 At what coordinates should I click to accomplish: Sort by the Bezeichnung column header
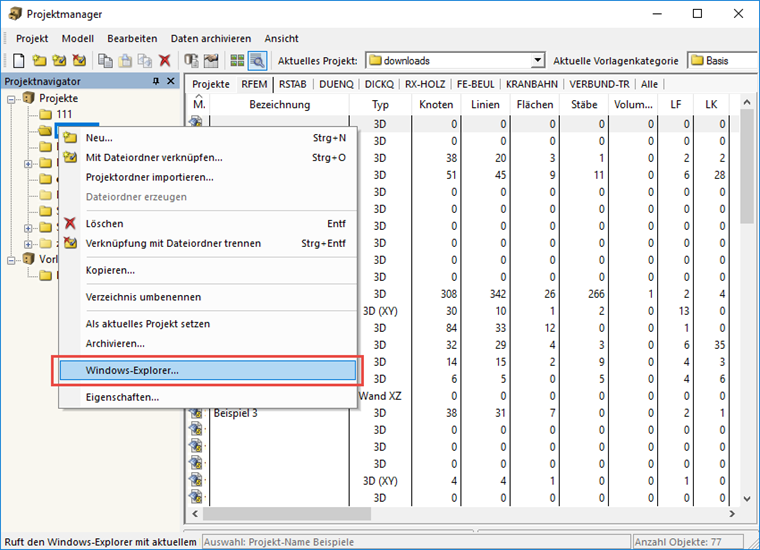coord(280,104)
